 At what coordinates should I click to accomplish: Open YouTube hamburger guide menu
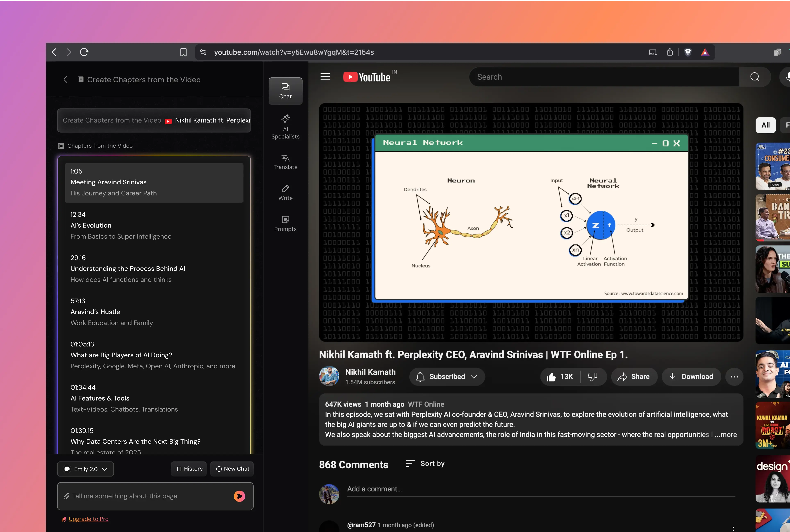(325, 77)
